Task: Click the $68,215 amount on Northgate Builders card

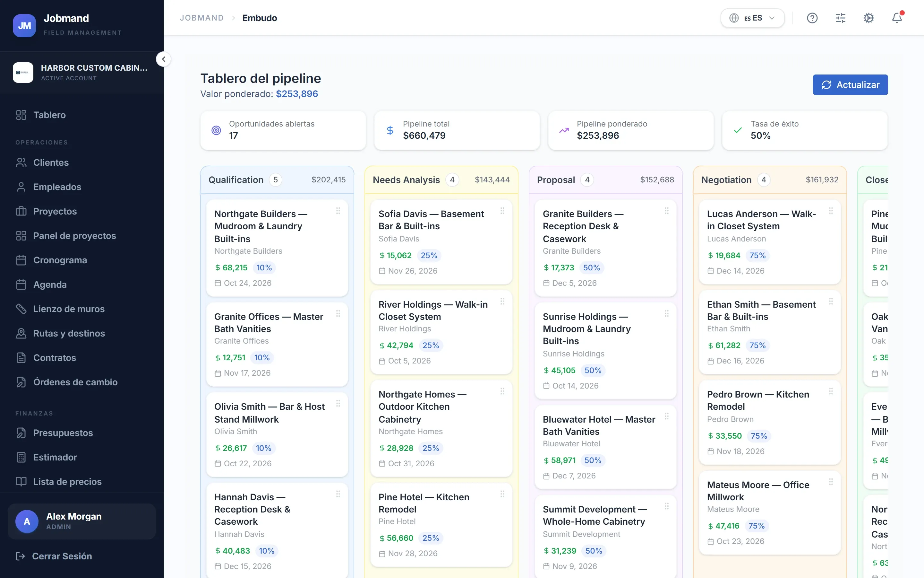Action: [231, 267]
